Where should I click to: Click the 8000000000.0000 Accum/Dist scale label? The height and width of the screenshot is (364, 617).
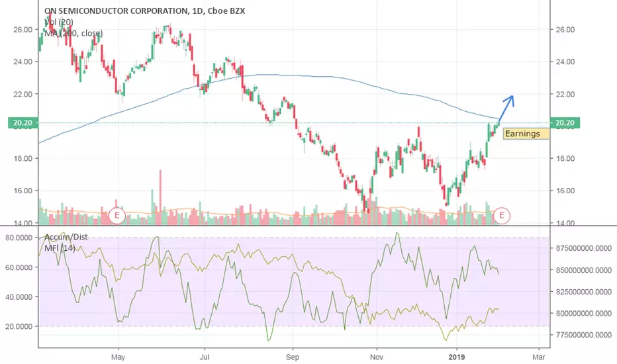[x=584, y=314]
